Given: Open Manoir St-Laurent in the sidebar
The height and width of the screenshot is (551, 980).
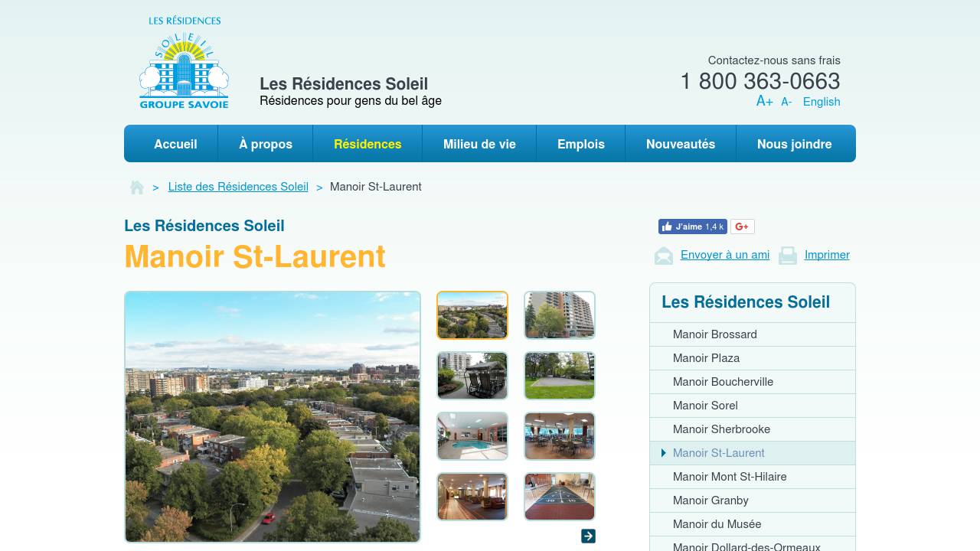Looking at the screenshot, I should click(753, 453).
